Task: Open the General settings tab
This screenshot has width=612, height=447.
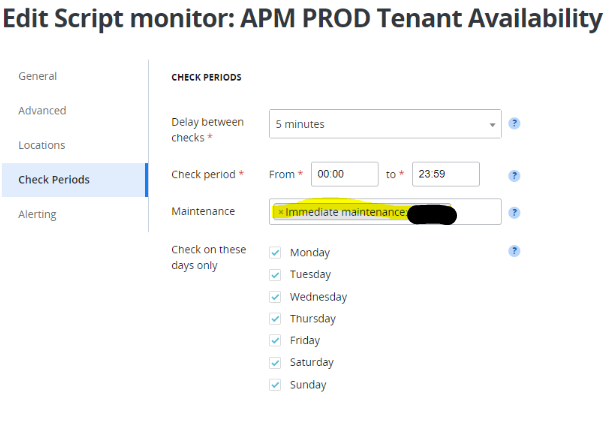Action: click(x=38, y=76)
